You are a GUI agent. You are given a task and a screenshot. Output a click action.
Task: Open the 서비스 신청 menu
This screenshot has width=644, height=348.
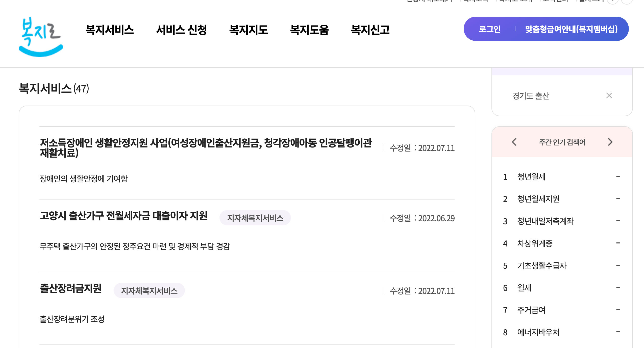click(182, 30)
